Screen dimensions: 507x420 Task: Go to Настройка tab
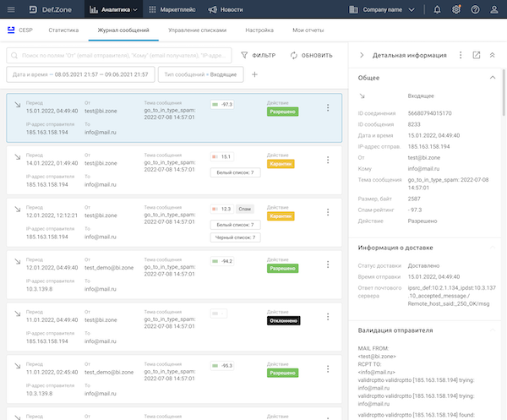(259, 30)
